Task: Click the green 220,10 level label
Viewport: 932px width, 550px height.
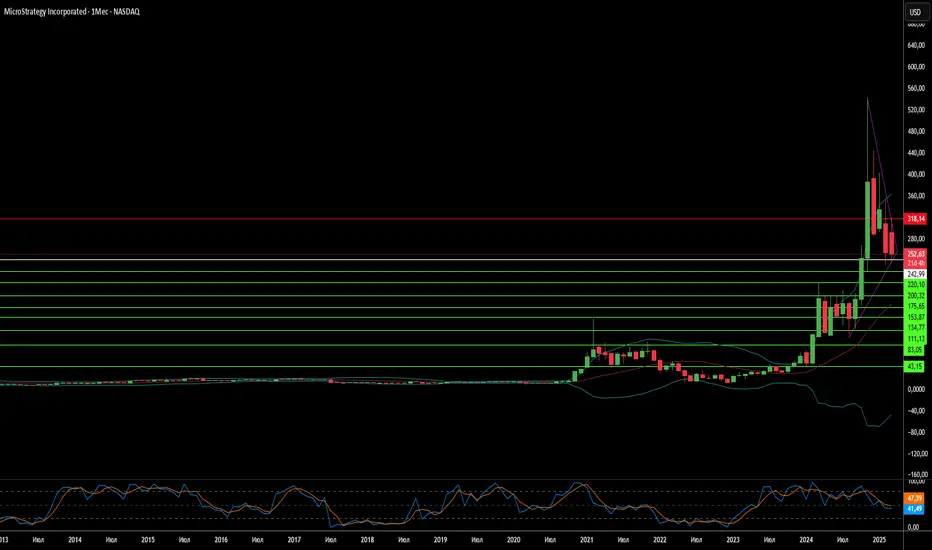Action: pyautogui.click(x=913, y=284)
